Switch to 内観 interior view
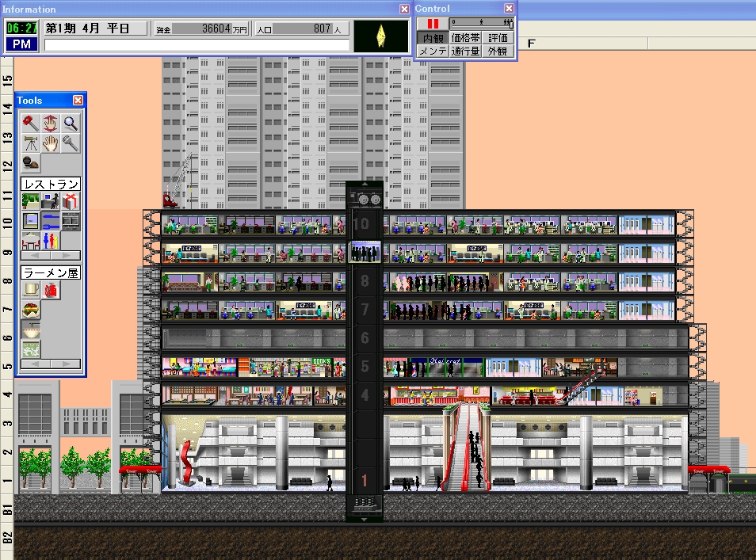The height and width of the screenshot is (560, 756). [433, 37]
